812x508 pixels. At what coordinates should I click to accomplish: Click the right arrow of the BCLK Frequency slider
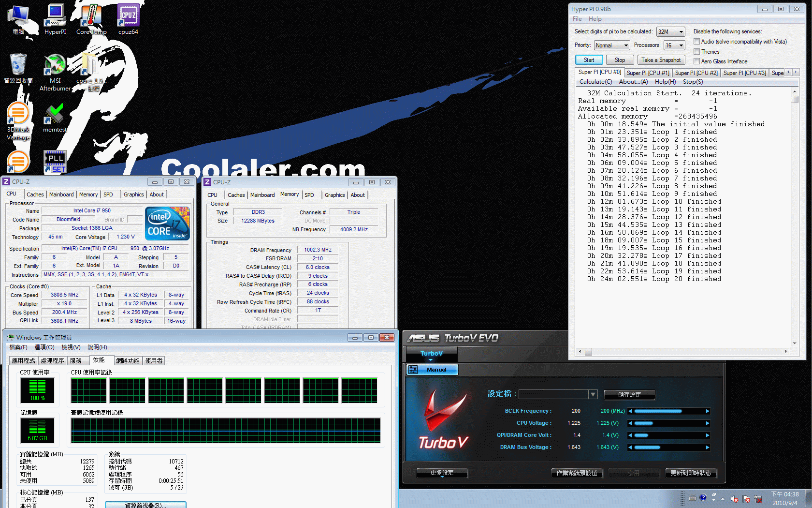point(707,411)
